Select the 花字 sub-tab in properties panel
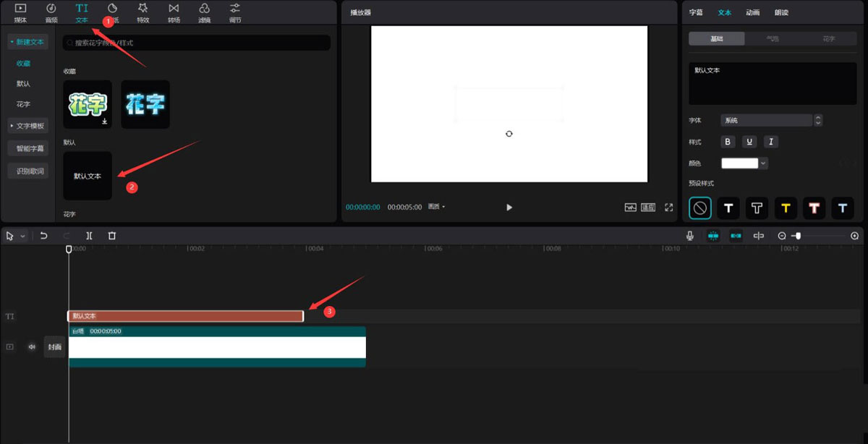Image resolution: width=868 pixels, height=444 pixels. point(829,39)
